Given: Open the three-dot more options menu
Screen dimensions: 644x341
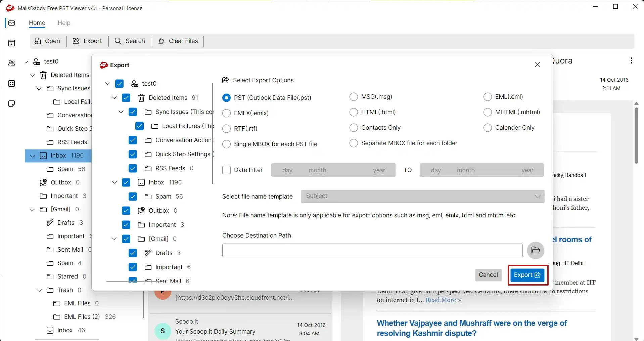Looking at the screenshot, I should click(x=632, y=60).
